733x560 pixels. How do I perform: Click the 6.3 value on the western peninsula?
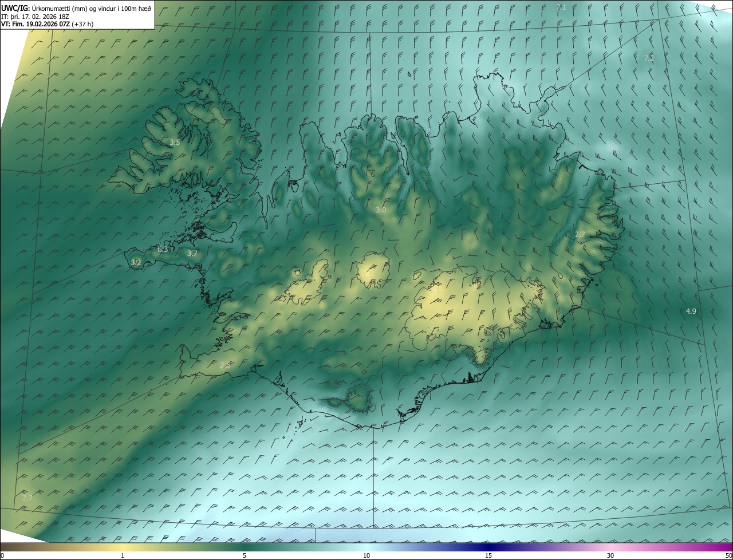click(x=163, y=249)
